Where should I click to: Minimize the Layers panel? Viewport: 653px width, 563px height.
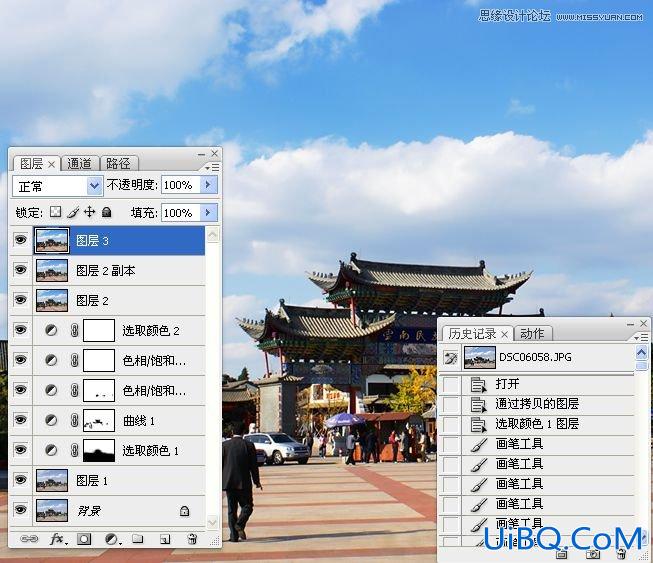(202, 154)
